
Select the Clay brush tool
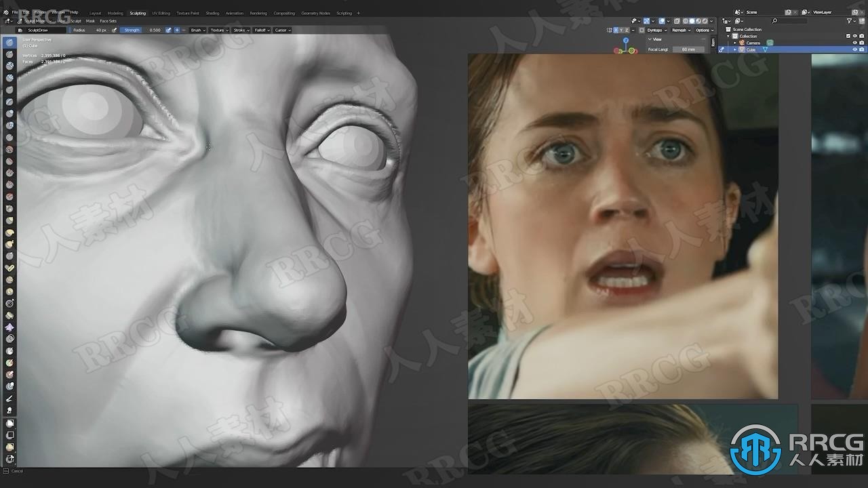(x=10, y=66)
